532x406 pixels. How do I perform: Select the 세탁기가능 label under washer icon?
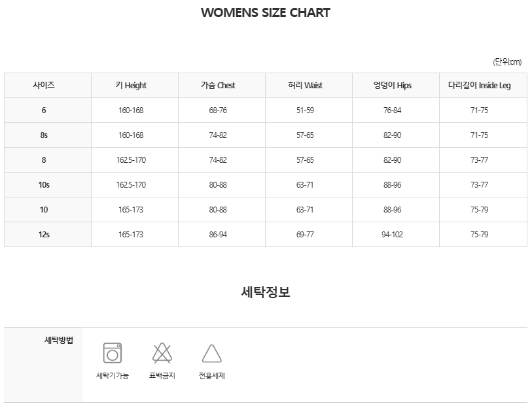pos(113,375)
